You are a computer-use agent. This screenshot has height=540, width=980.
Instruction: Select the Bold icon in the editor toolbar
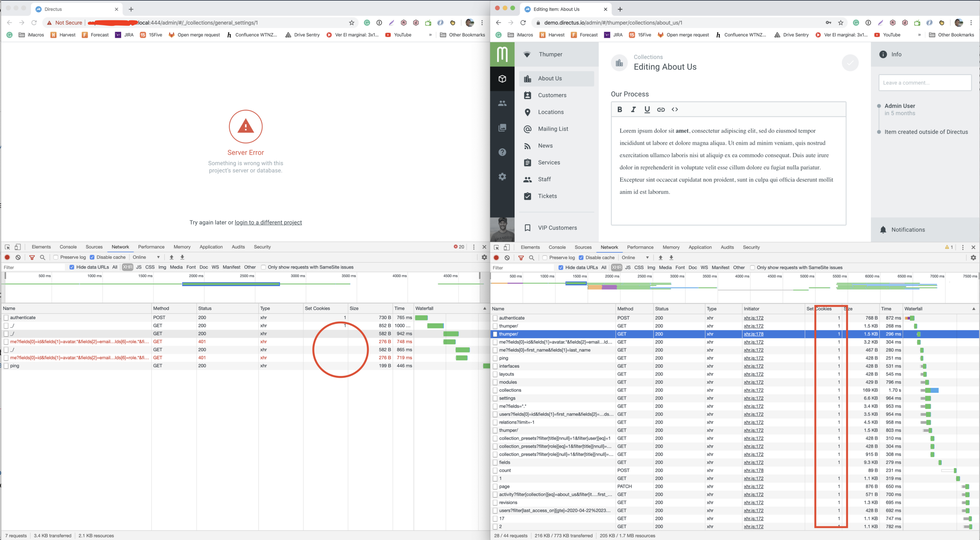point(620,109)
